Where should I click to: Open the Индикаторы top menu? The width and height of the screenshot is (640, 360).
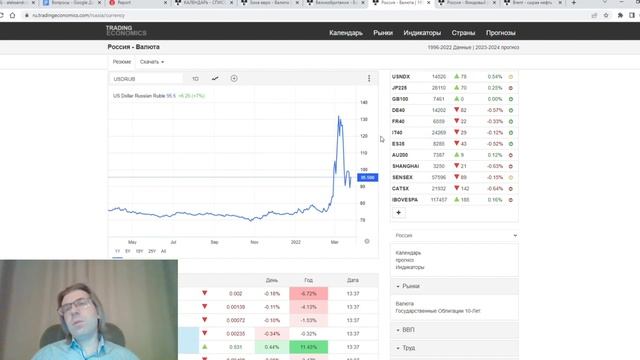(422, 33)
